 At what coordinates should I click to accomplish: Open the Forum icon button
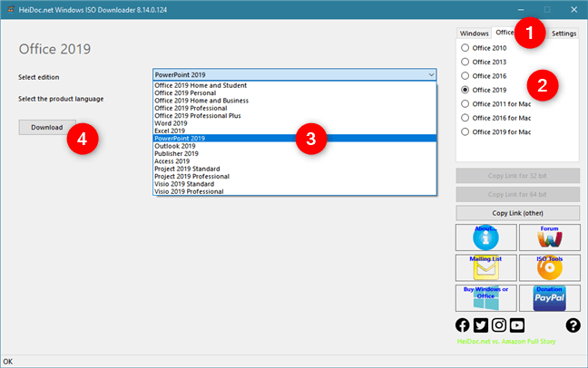[x=549, y=237]
